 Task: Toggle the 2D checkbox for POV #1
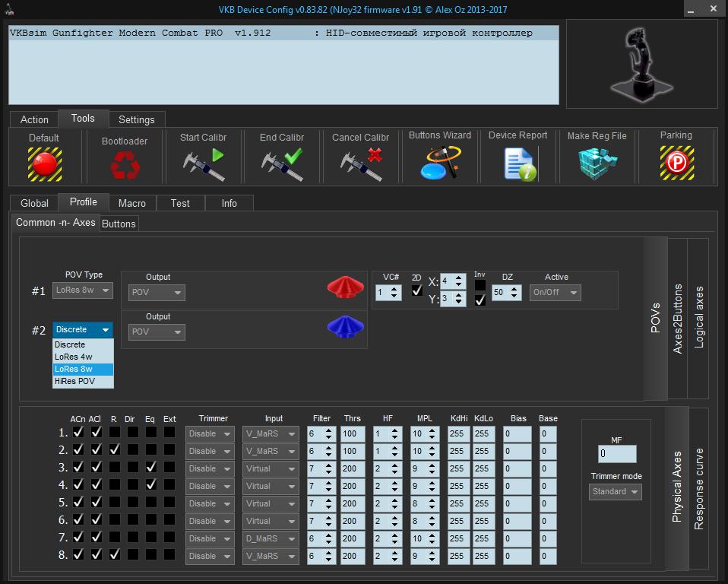(x=417, y=290)
